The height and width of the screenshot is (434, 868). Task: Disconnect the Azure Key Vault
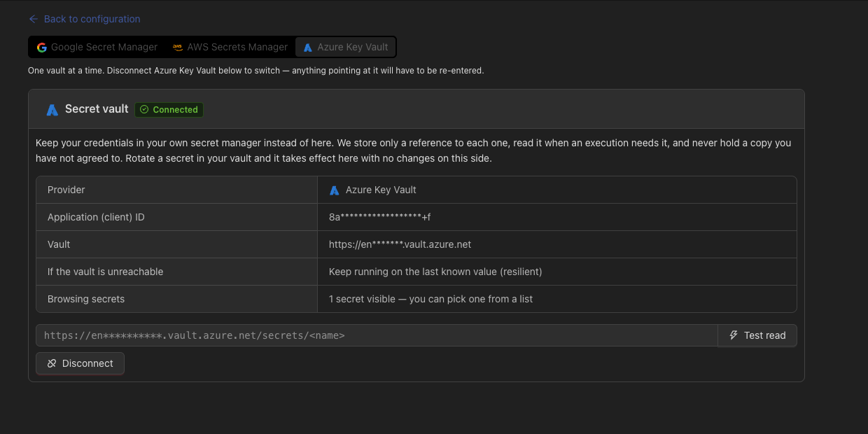(x=80, y=363)
